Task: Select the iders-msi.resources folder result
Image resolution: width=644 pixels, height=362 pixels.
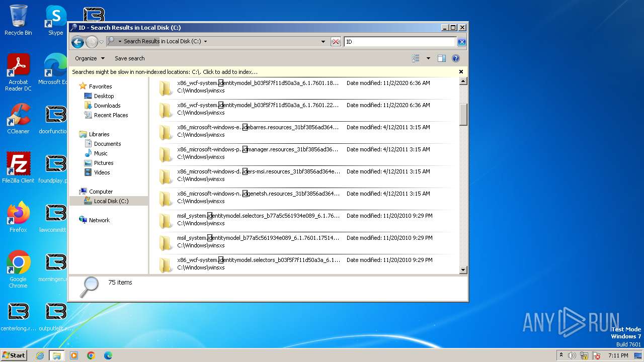Action: tap(304, 176)
